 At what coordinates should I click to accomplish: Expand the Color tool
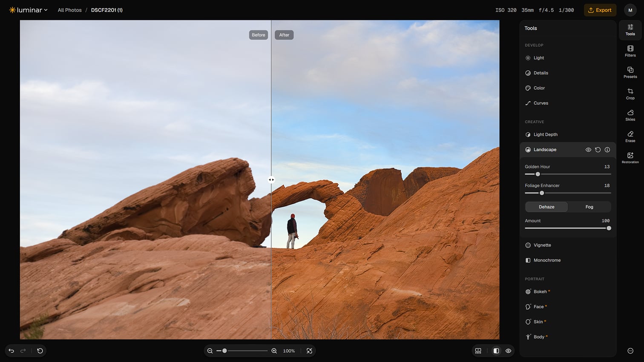coord(568,88)
